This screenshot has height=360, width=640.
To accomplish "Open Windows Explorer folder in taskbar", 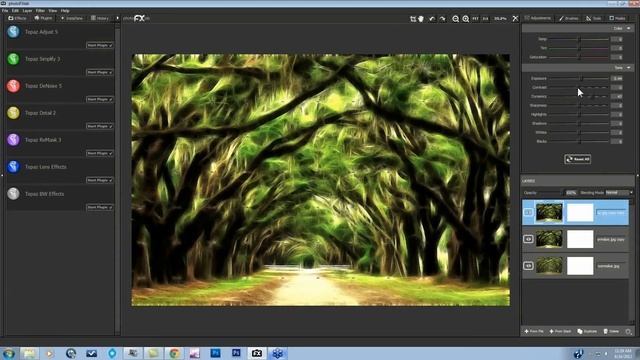I will [x=29, y=353].
